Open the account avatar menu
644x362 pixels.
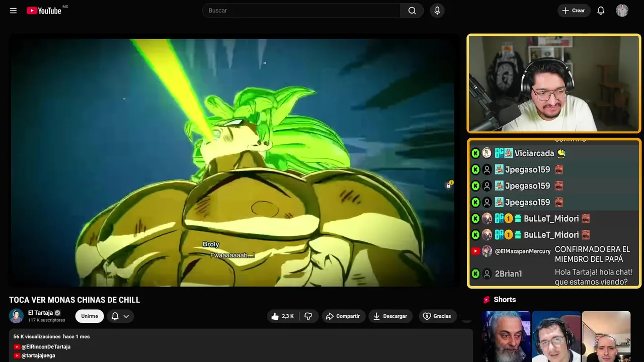(x=622, y=11)
